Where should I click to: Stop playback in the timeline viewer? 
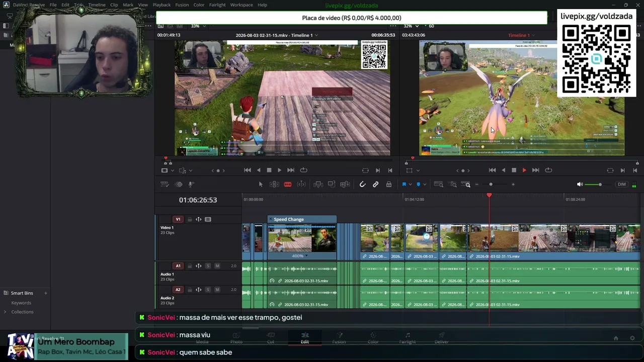[514, 170]
